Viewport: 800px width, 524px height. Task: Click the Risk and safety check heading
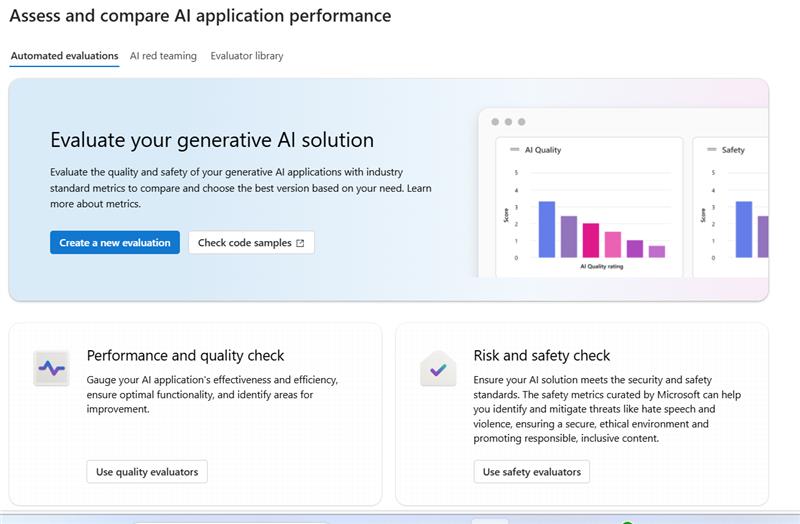click(x=541, y=355)
